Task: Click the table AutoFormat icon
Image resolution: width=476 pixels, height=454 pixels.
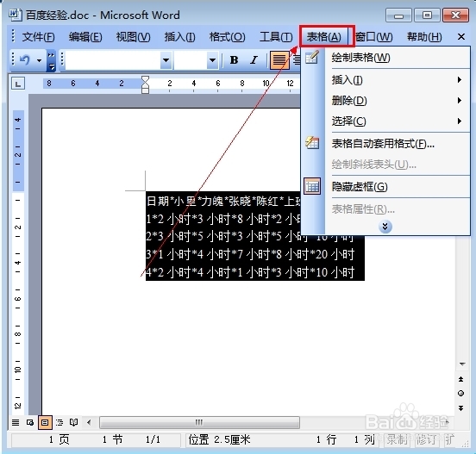Action: (312, 142)
